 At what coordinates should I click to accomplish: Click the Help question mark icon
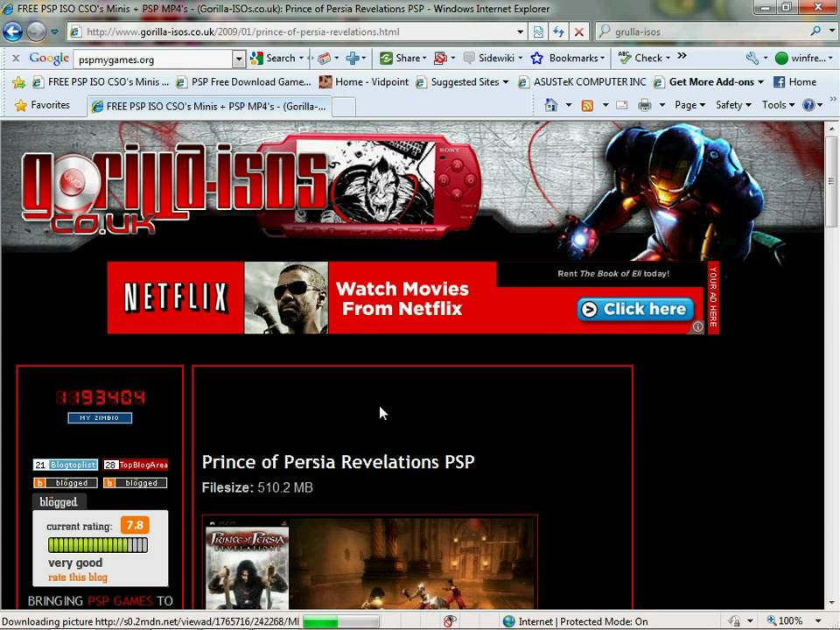[808, 105]
